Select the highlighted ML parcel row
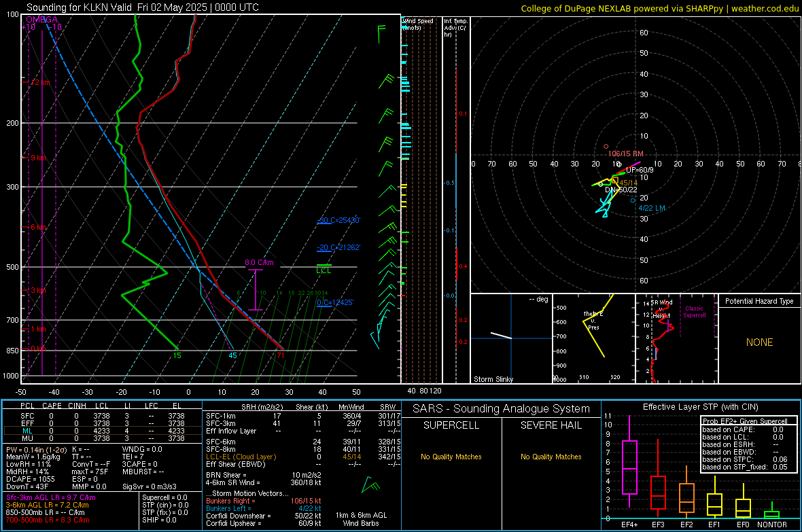This screenshot has width=802, height=532. coord(103,431)
